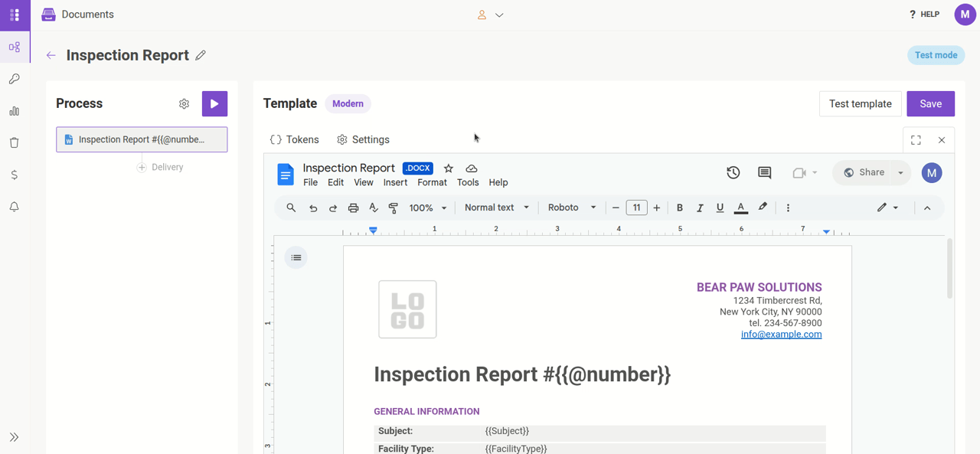Open the document outline icon
The image size is (980, 454).
click(x=296, y=258)
